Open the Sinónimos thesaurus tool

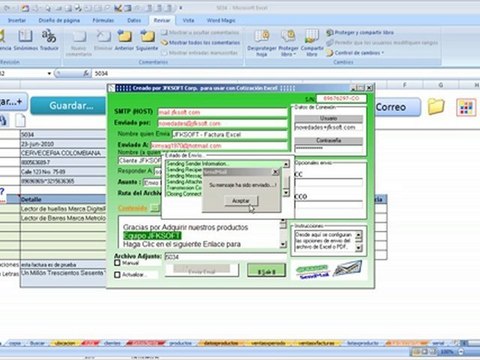coord(26,40)
